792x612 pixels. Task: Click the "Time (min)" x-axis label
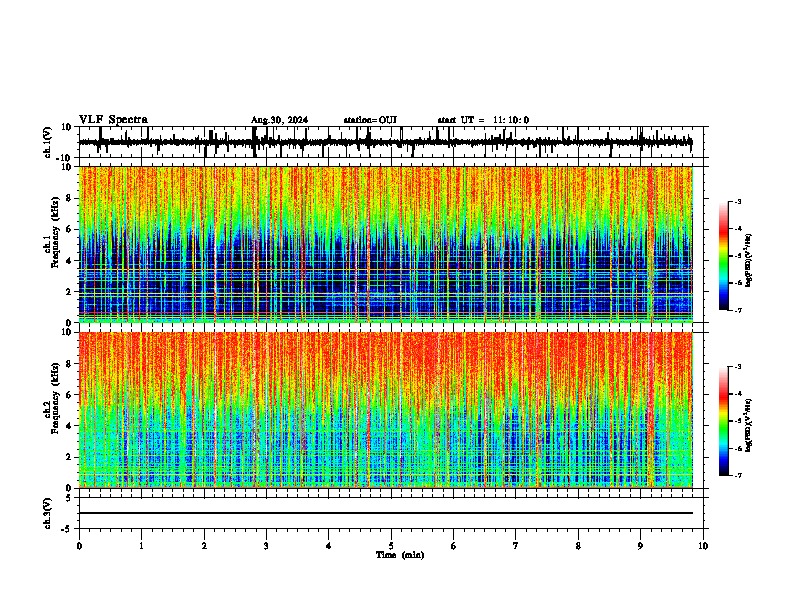(400, 555)
